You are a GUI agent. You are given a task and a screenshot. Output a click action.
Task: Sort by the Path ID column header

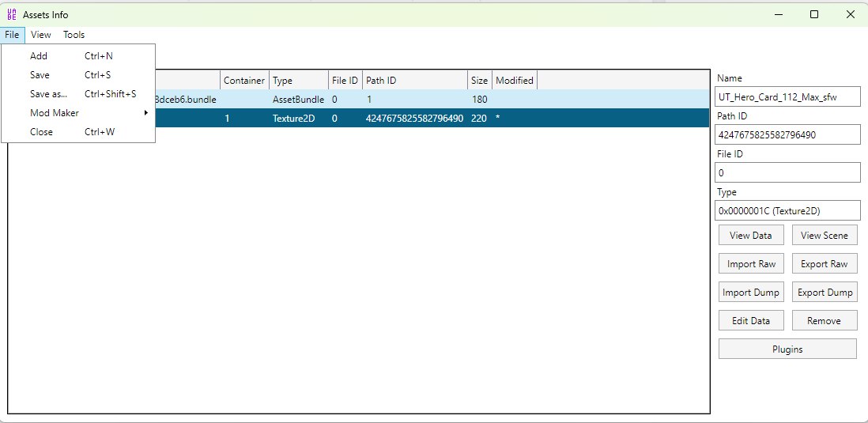[x=414, y=81]
